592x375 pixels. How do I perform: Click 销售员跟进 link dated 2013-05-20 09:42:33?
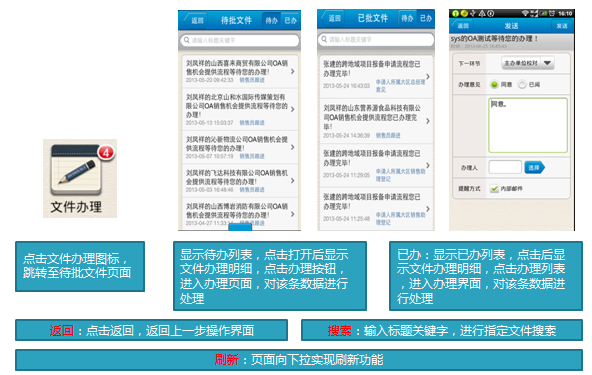[x=252, y=80]
